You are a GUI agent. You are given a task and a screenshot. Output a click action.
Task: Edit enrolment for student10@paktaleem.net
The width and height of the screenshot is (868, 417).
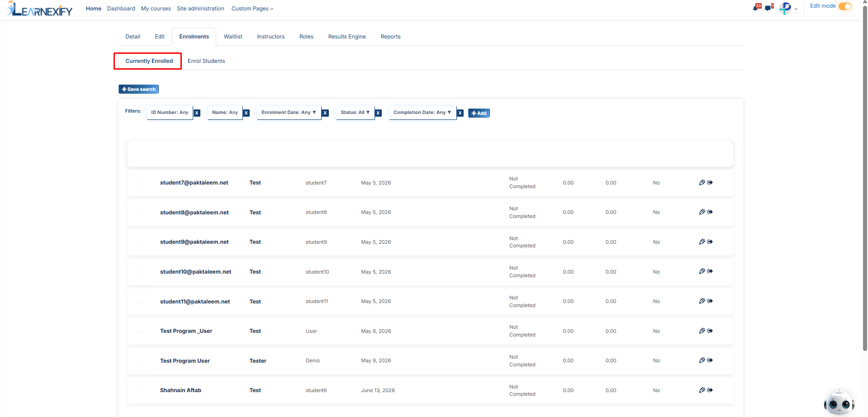point(702,271)
